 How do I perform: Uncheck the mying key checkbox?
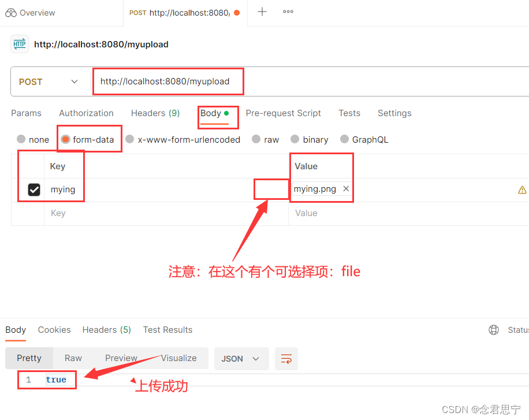point(33,189)
